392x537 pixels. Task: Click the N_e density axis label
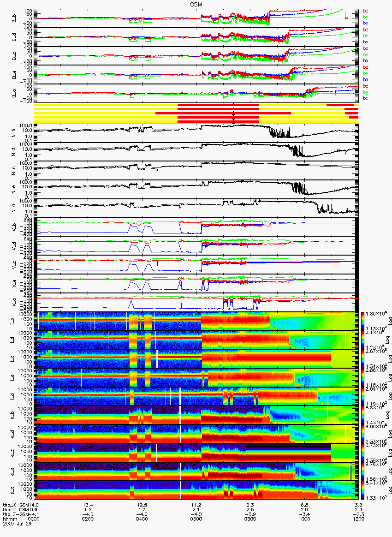[14, 190]
